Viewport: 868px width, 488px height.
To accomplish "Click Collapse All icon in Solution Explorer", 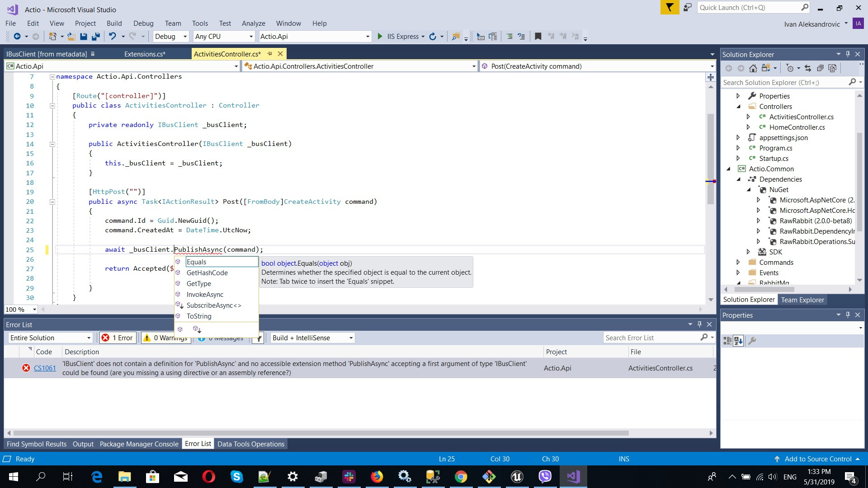I will (820, 68).
